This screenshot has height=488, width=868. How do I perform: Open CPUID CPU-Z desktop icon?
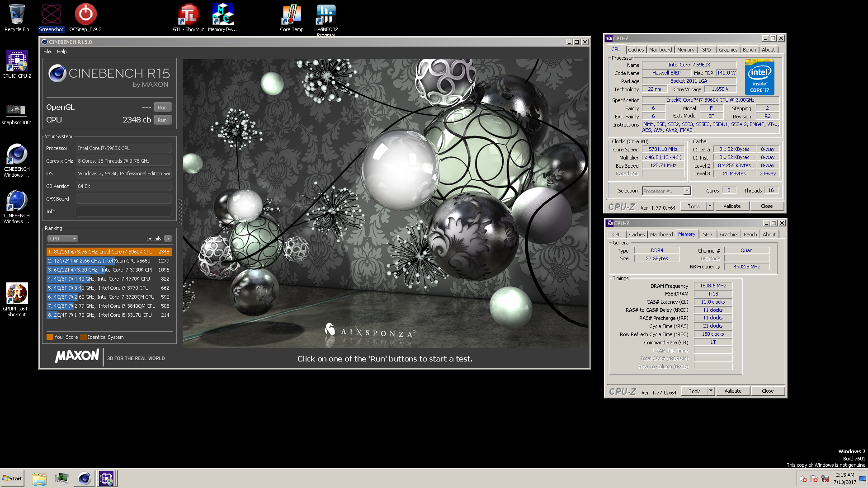(17, 64)
